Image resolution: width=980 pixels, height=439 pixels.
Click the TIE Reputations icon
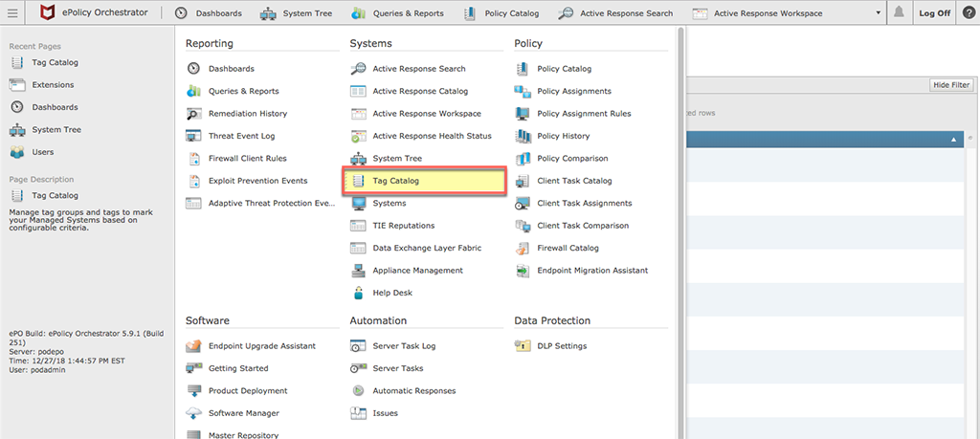[x=358, y=226]
